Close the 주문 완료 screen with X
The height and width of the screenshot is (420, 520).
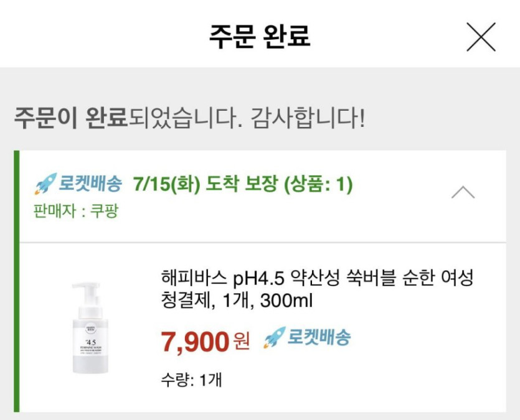(x=481, y=37)
